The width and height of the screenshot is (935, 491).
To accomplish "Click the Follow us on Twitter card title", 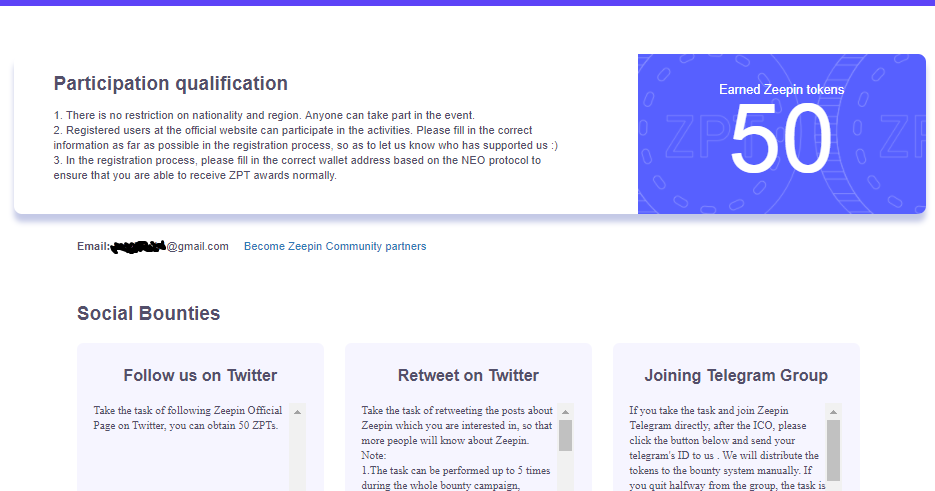I will (x=200, y=375).
